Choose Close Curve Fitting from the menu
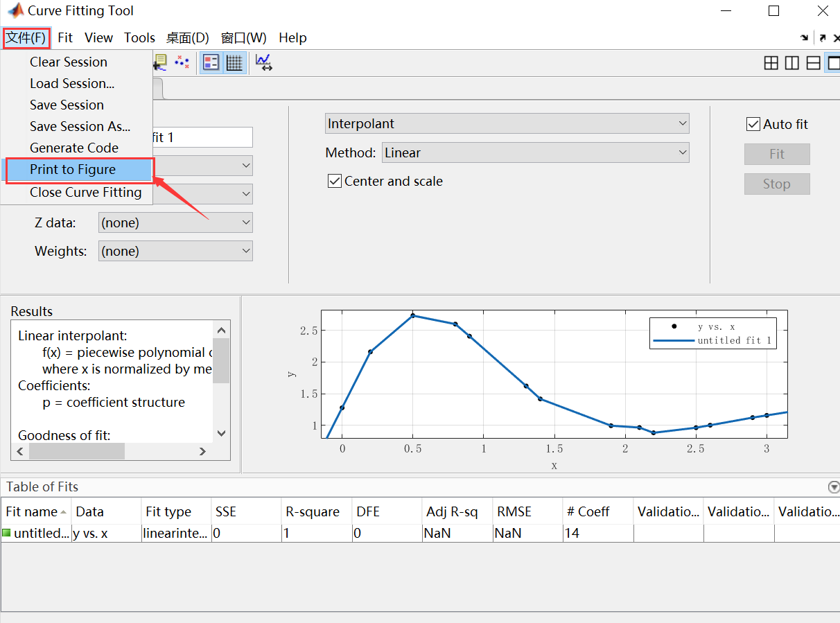 point(76,192)
